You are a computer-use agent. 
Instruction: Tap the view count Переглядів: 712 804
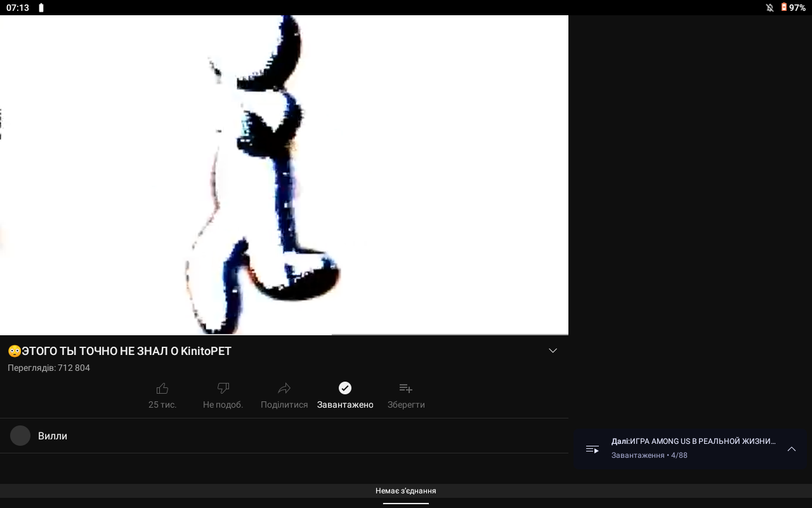[x=49, y=368]
